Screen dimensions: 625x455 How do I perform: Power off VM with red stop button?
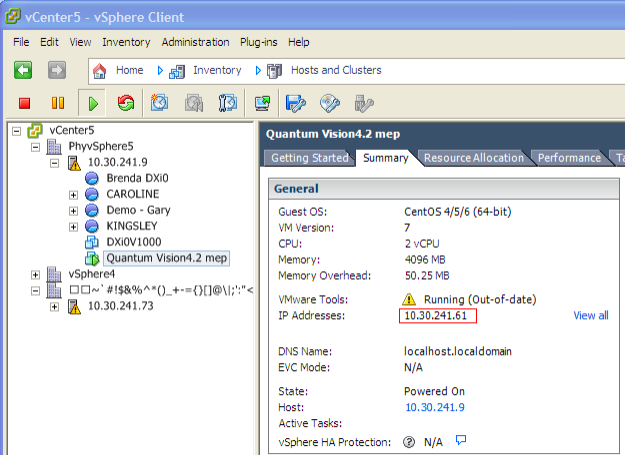[x=25, y=104]
